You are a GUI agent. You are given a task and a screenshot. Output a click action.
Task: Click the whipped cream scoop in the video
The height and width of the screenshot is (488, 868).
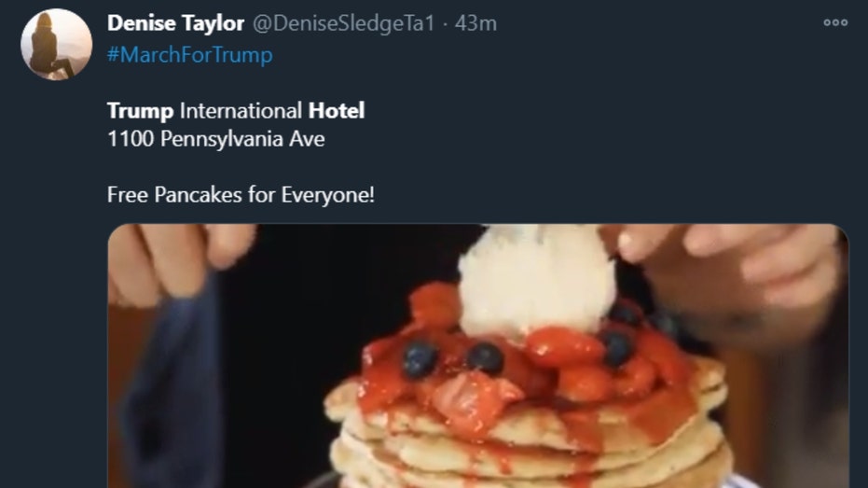(536, 280)
